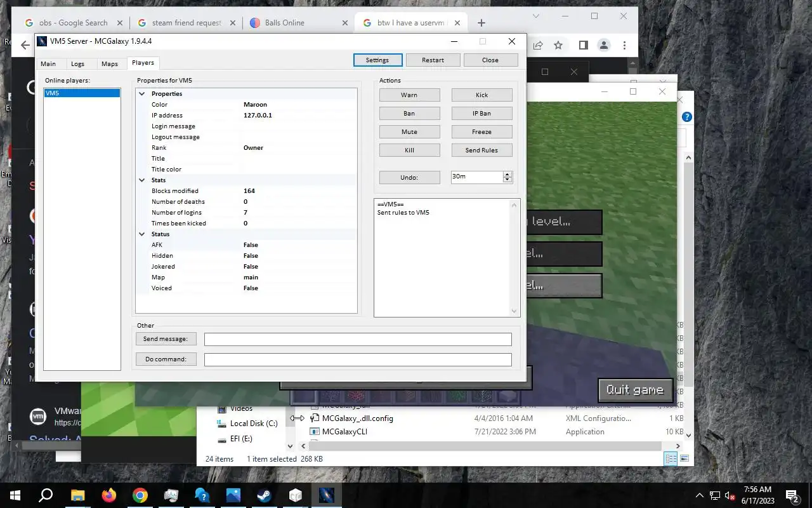Click the Do command button
Viewport: 812px width, 508px height.
pos(166,359)
